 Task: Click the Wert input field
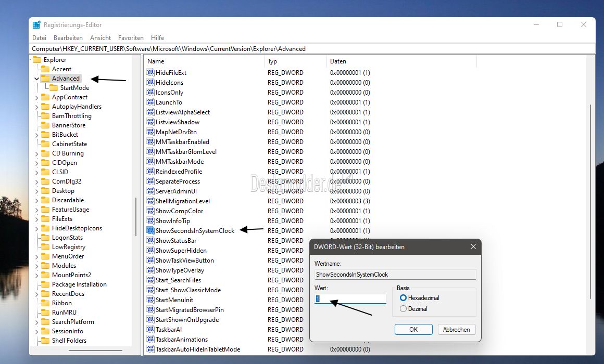[x=350, y=298]
